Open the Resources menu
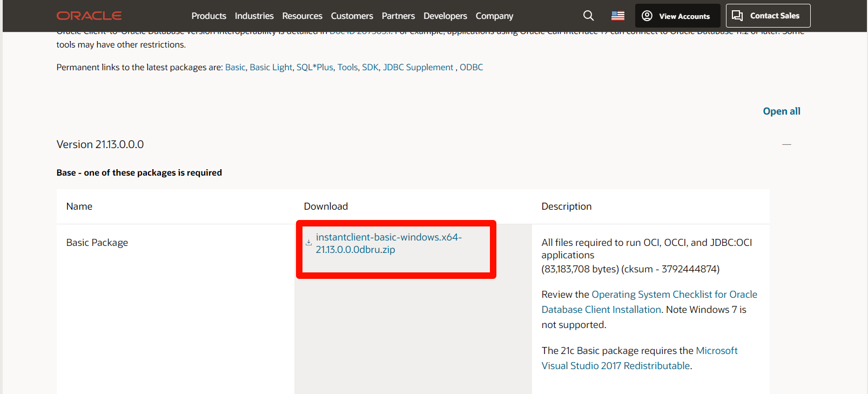 click(302, 16)
